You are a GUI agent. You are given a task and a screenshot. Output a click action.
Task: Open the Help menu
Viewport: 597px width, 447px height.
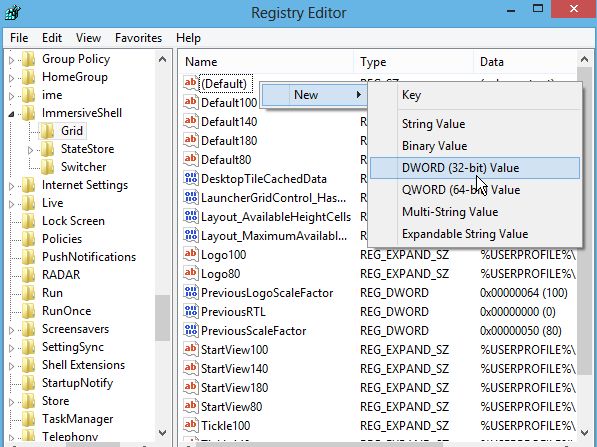188,38
